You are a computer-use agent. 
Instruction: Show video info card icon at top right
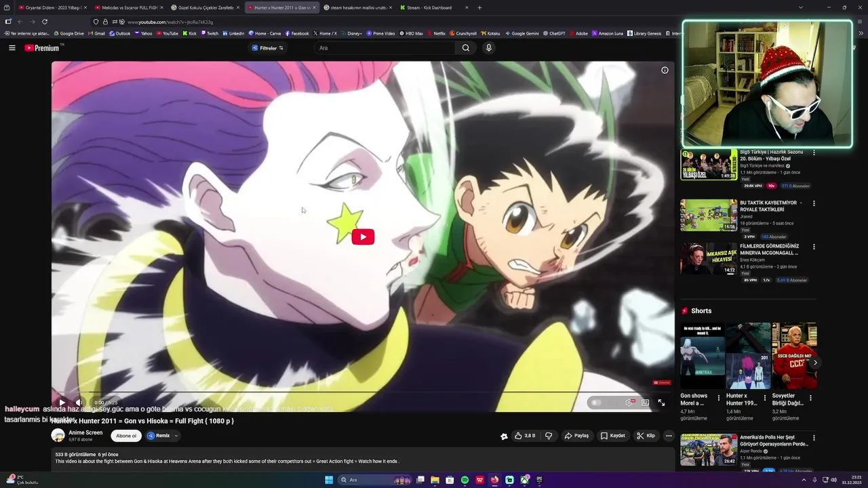point(665,70)
